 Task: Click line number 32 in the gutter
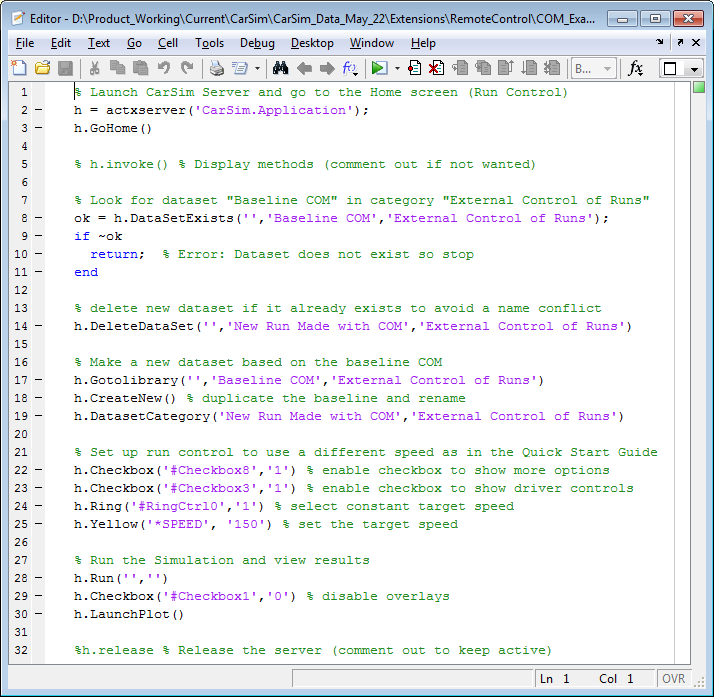click(x=21, y=650)
